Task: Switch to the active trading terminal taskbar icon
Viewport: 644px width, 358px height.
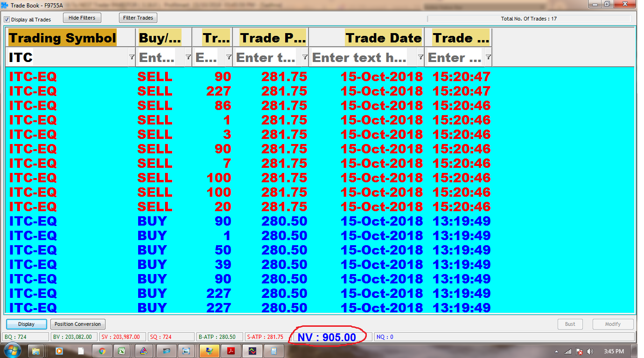Action: pyautogui.click(x=209, y=351)
